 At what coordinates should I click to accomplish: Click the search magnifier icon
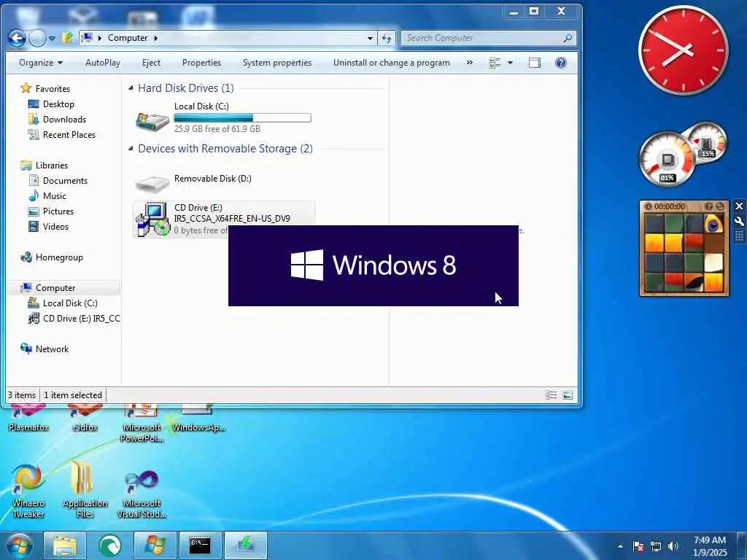pos(568,38)
